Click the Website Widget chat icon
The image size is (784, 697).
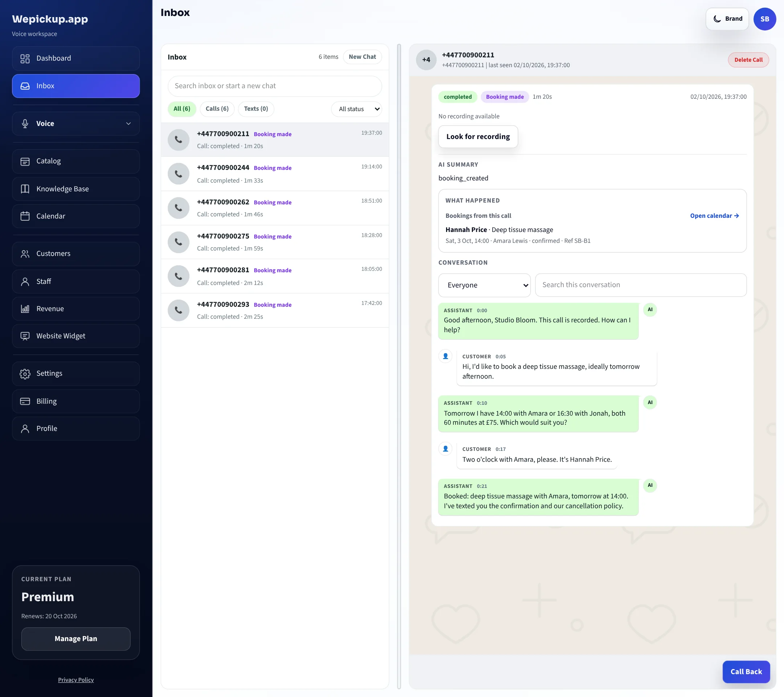(25, 336)
